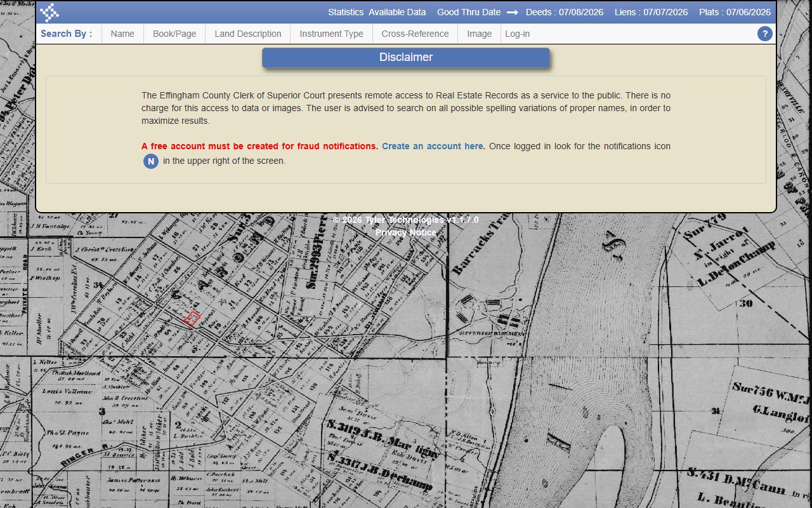Image resolution: width=812 pixels, height=508 pixels.
Task: Open Cross-Reference search tab
Action: tap(415, 34)
